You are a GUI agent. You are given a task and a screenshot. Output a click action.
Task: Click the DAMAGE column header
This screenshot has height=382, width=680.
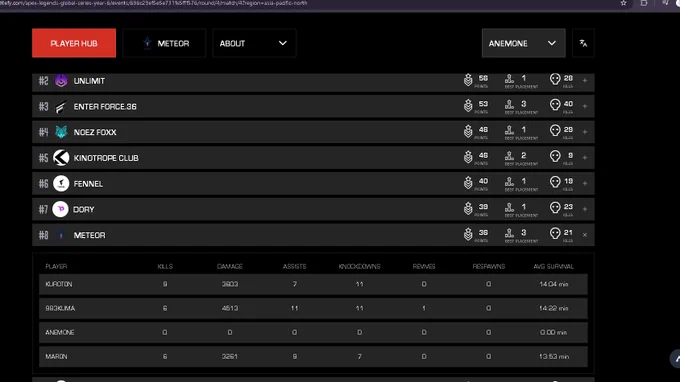pyautogui.click(x=229, y=266)
